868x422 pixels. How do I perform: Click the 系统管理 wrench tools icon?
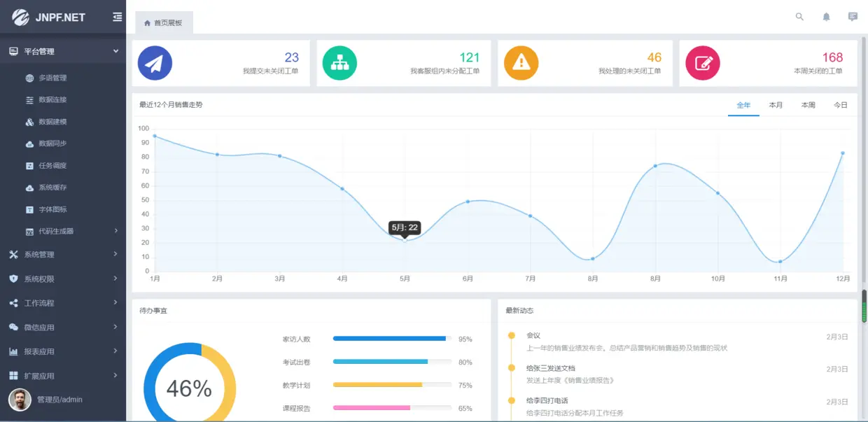(x=13, y=255)
